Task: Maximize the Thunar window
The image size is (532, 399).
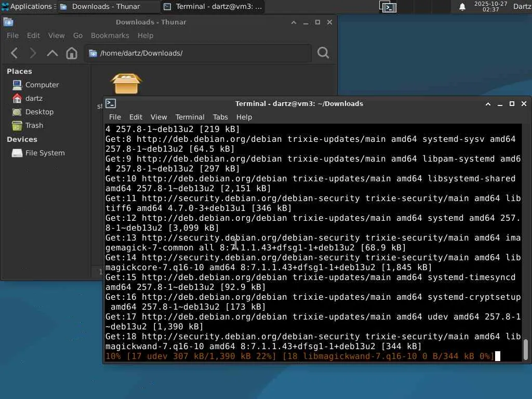Action: (317, 22)
